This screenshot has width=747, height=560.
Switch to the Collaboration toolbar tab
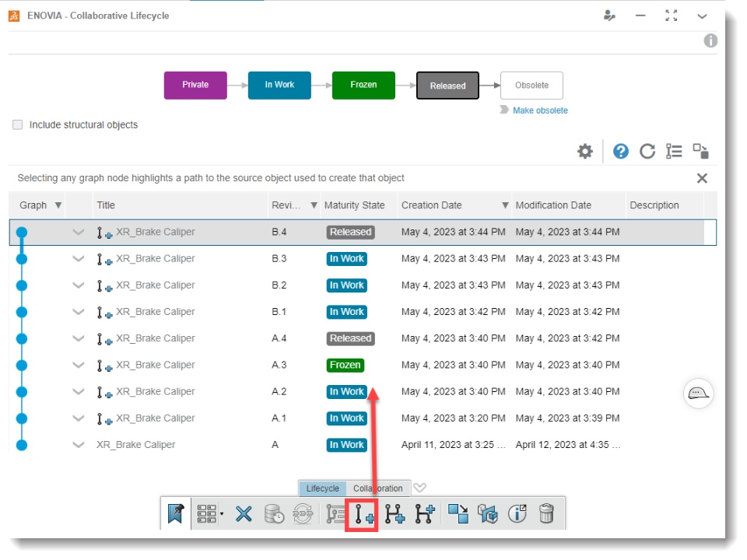click(378, 488)
